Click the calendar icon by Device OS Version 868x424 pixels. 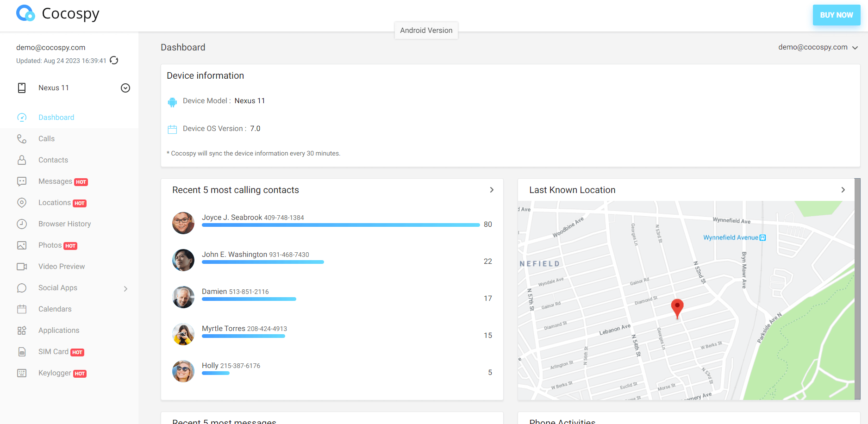172,130
